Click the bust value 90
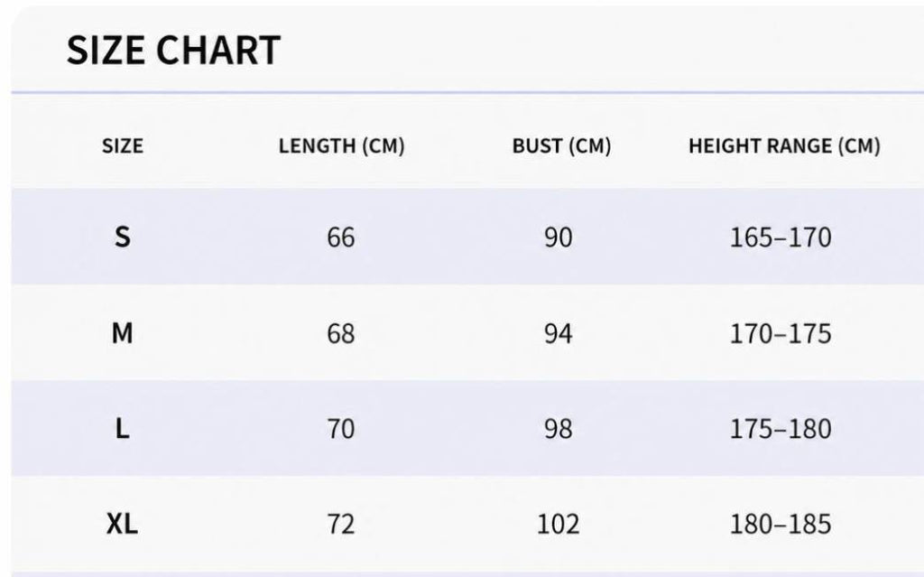 coord(559,237)
